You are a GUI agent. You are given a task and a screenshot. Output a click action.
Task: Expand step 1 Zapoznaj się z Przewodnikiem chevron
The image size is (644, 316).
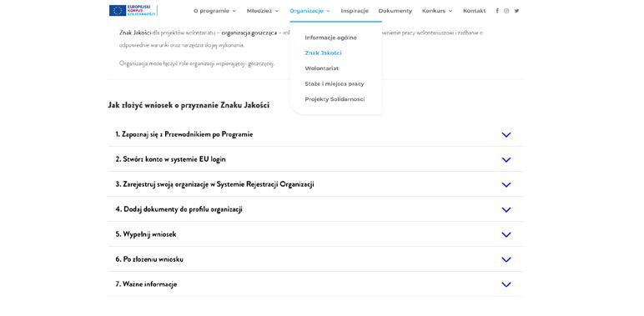tap(506, 134)
